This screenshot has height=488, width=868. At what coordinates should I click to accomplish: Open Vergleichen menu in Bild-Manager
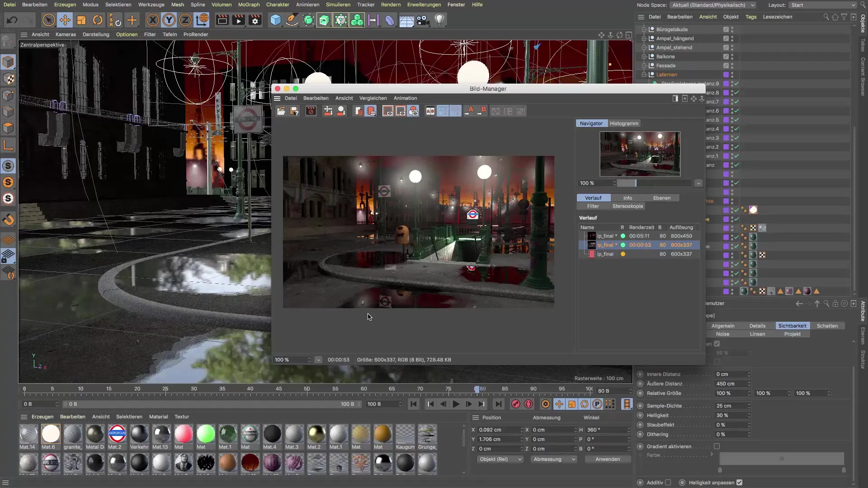(x=373, y=98)
